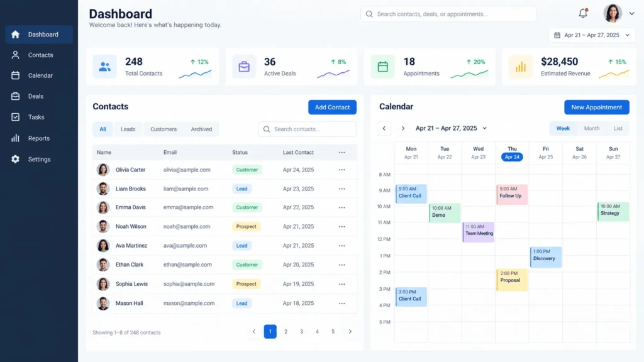The height and width of the screenshot is (362, 644).
Task: Open row options for Olivia Carter
Action: (341, 170)
